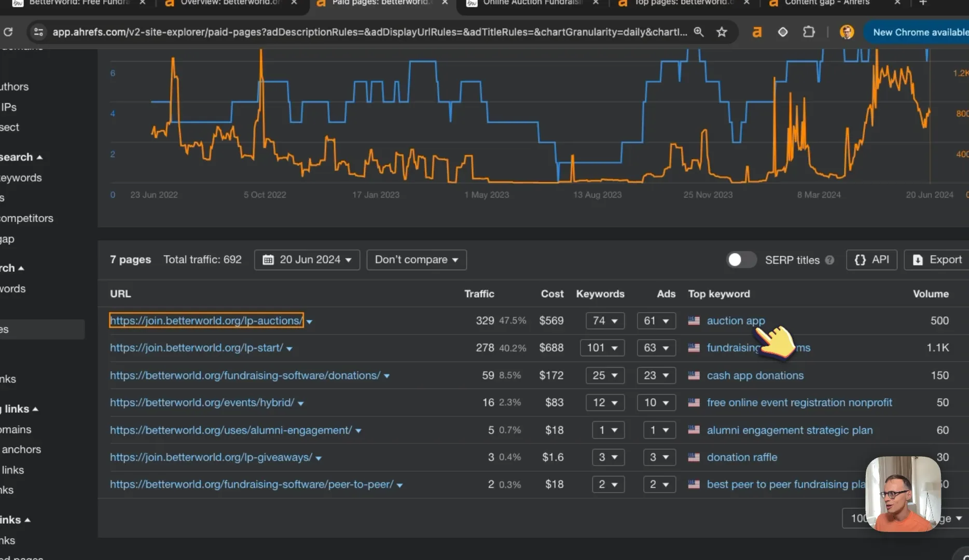Switch to the Overview: betterworld browser tab
The height and width of the screenshot is (560, 969).
pyautogui.click(x=231, y=3)
